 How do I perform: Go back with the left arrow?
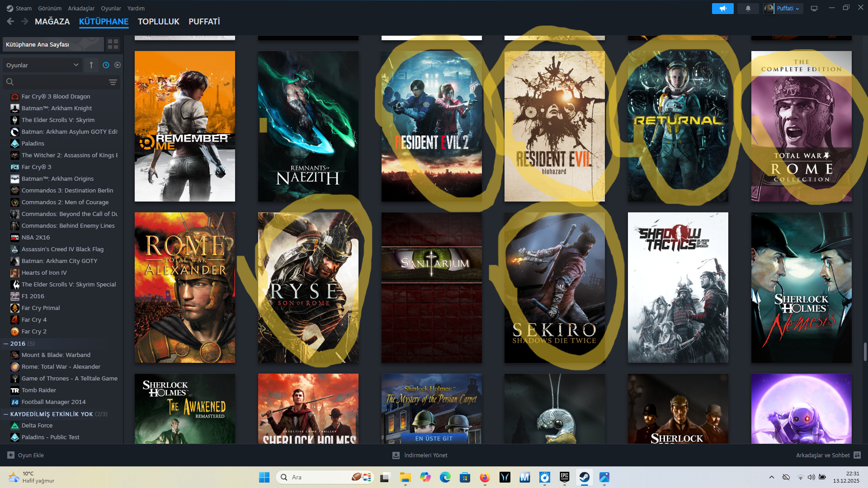[10, 21]
